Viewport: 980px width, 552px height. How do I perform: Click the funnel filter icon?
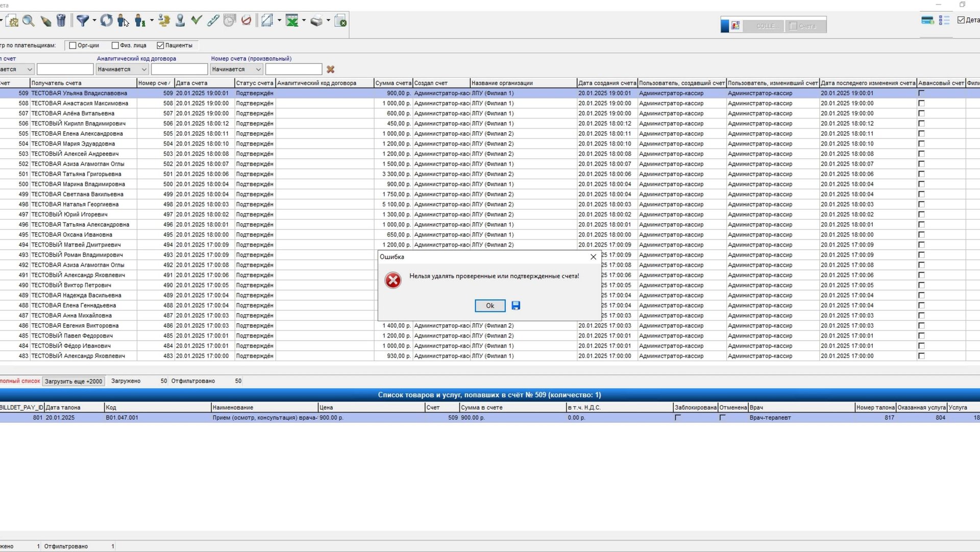82,20
